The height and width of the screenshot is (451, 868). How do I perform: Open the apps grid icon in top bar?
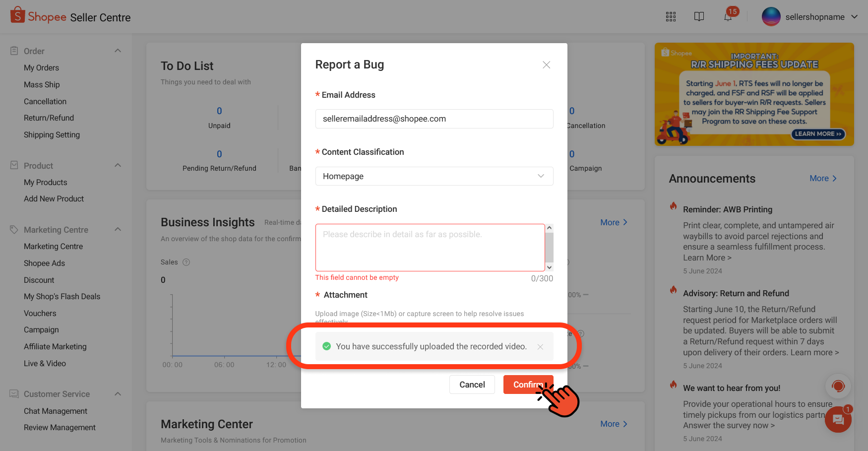tap(671, 16)
